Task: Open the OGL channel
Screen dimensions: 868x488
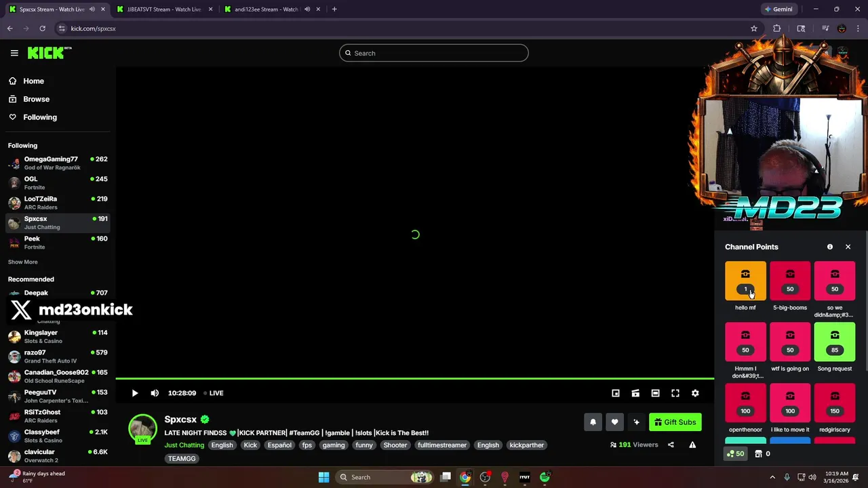Action: [58, 183]
